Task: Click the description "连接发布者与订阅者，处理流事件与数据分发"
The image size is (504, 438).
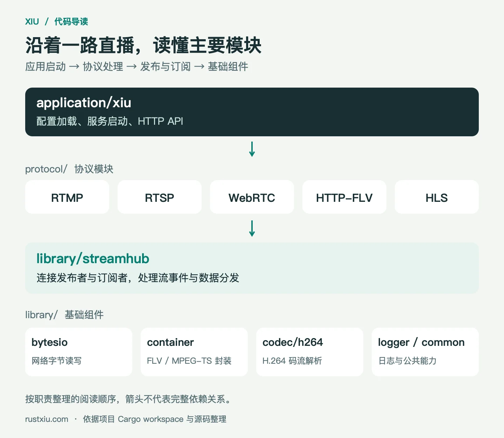Action: [138, 278]
